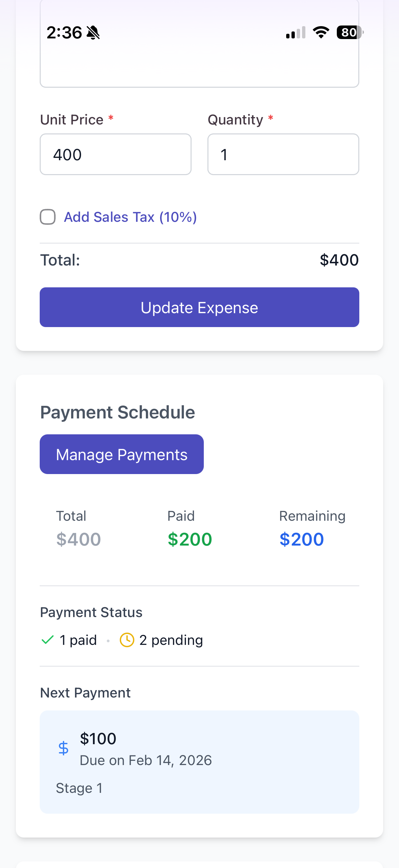The image size is (399, 868).
Task: Click the blue dollar sign payment icon
Action: [x=64, y=749]
